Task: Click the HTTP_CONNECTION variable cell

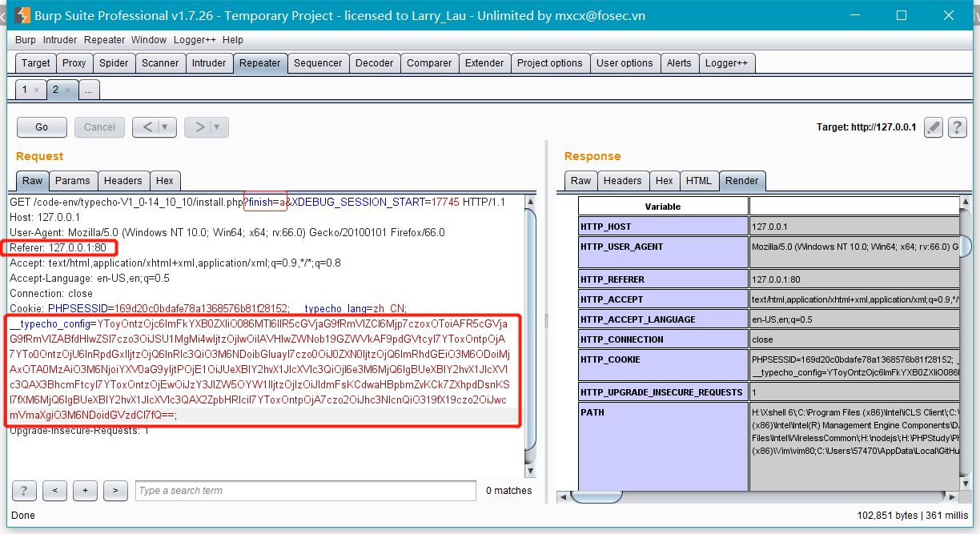Action: [x=663, y=339]
